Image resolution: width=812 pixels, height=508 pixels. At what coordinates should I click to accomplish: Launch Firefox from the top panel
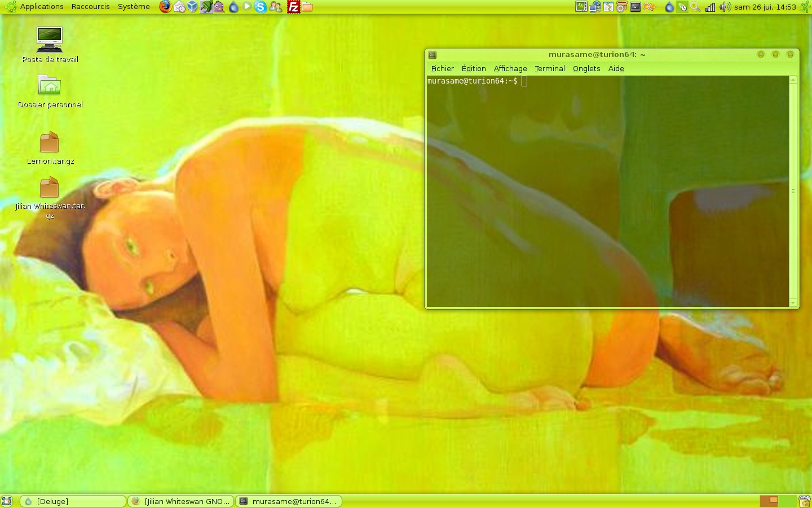pyautogui.click(x=165, y=7)
